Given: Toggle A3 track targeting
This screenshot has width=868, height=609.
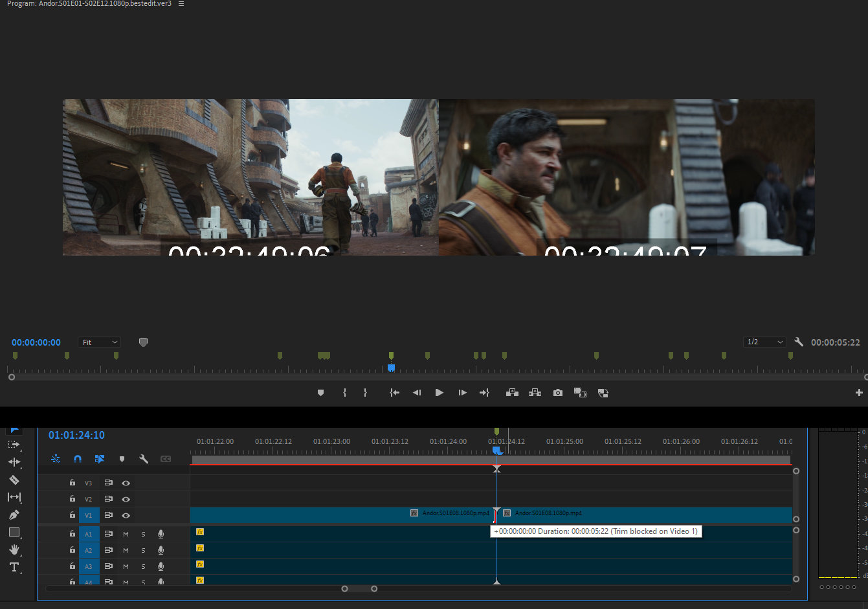Looking at the screenshot, I should tap(89, 566).
